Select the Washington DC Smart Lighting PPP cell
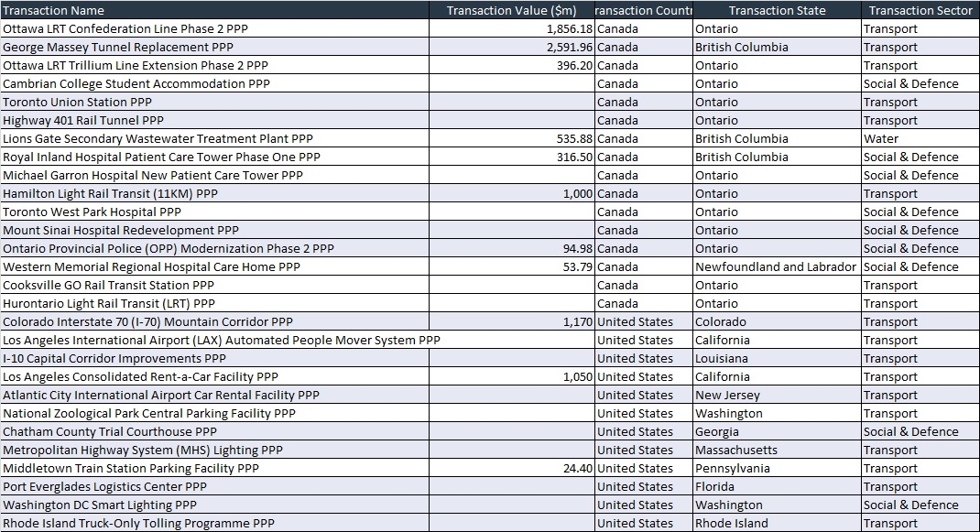The height and width of the screenshot is (532, 980). pos(214,505)
